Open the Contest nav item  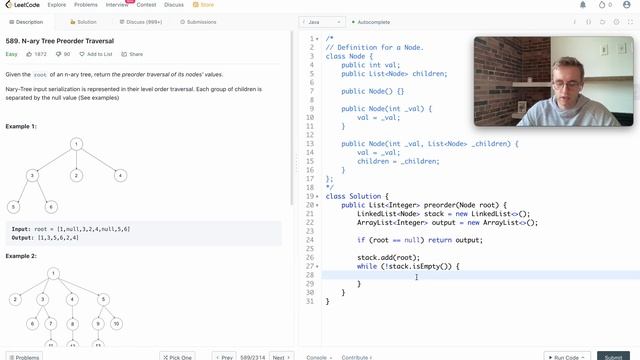tap(146, 5)
